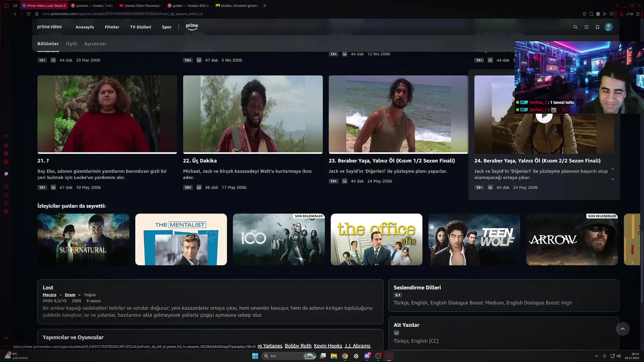Switch to the Ayrıntılar tab
The image size is (644, 362).
[95, 44]
